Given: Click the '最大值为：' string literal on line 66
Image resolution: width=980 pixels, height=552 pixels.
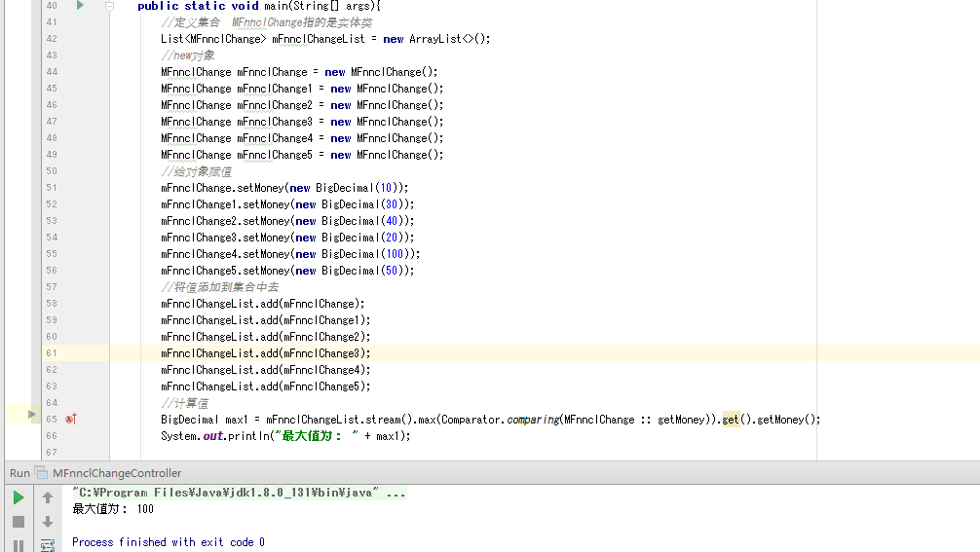Looking at the screenshot, I should click(317, 436).
